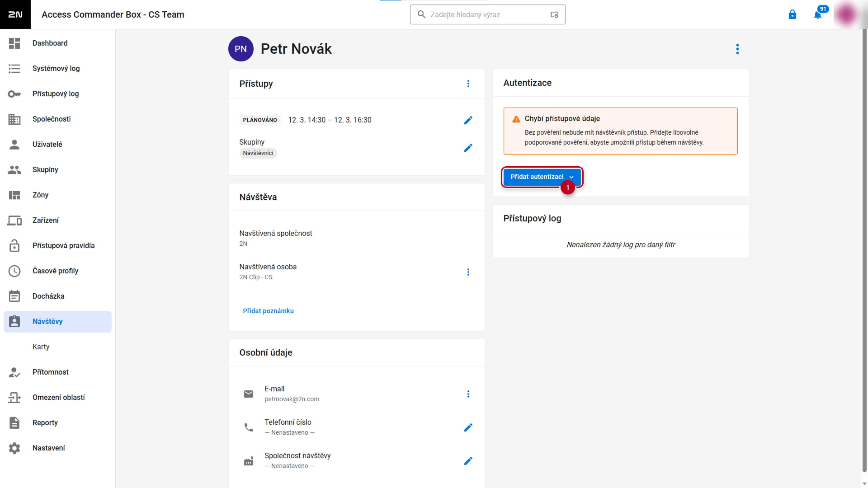
Task: Click the email envelope icon
Action: [249, 394]
